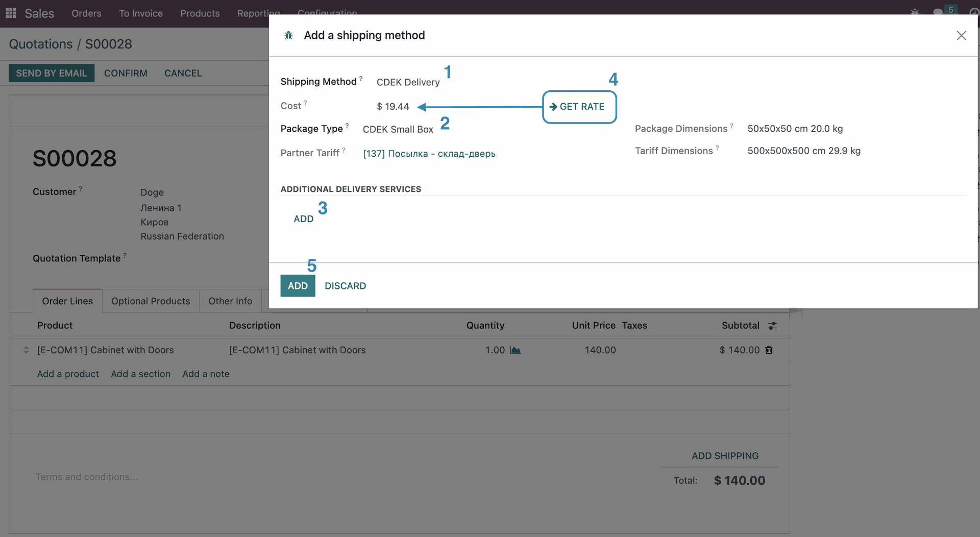Image resolution: width=980 pixels, height=537 pixels.
Task: Open the Products menu in top bar
Action: point(200,13)
